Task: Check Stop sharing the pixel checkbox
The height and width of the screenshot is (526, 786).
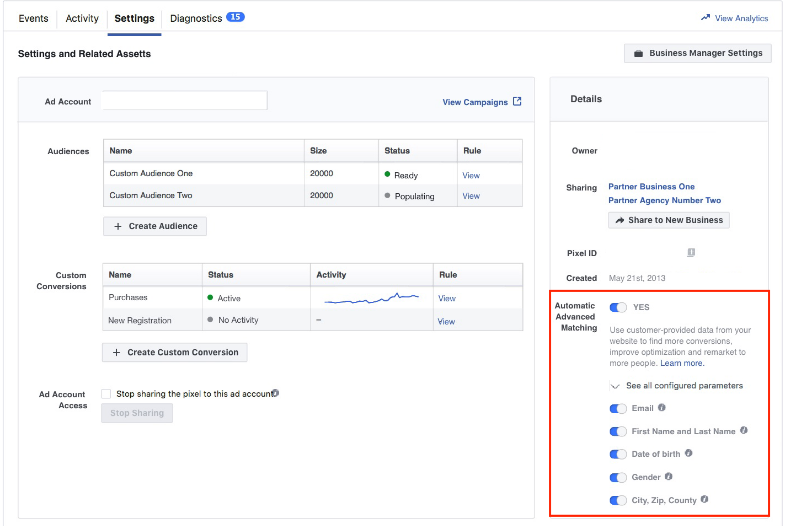Action: click(106, 394)
